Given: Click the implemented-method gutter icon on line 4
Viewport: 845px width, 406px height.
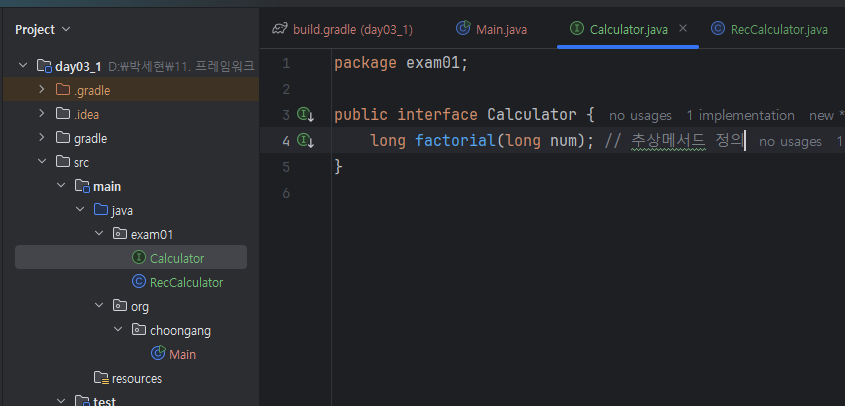Looking at the screenshot, I should pyautogui.click(x=305, y=141).
